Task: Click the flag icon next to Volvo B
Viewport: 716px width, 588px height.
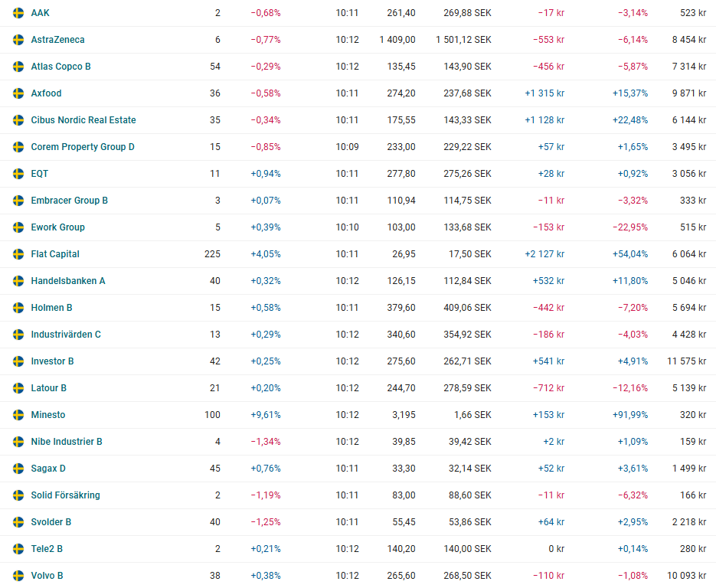Action: click(18, 576)
